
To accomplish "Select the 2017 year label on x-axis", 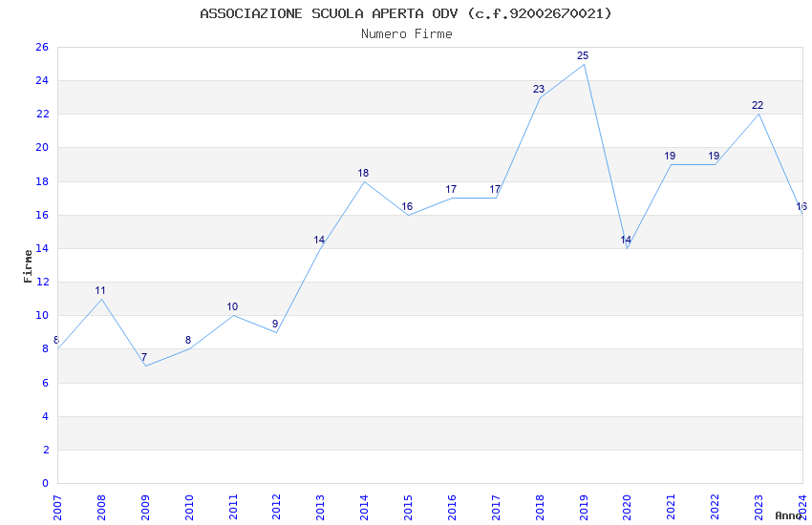I will point(496,508).
